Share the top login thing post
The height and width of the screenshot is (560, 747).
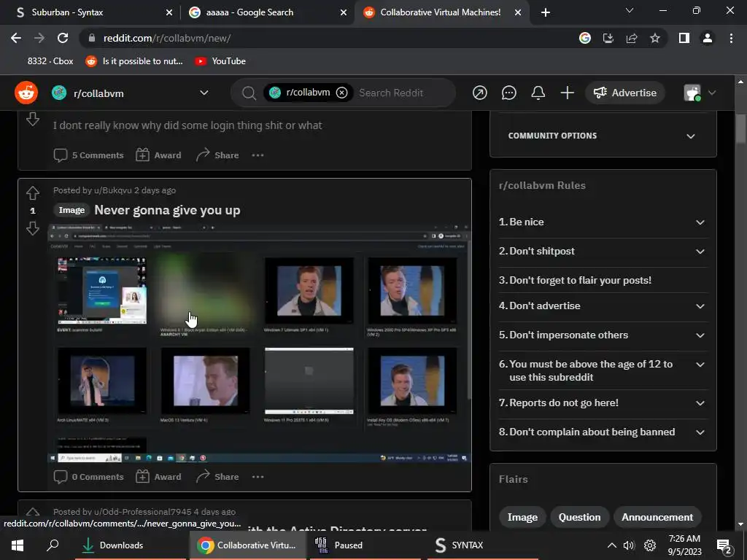217,155
